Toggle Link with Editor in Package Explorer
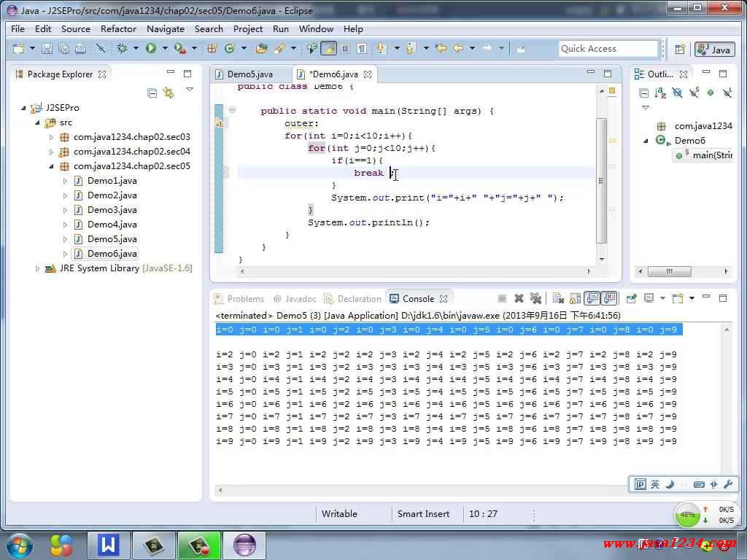The width and height of the screenshot is (747, 560). [x=169, y=93]
